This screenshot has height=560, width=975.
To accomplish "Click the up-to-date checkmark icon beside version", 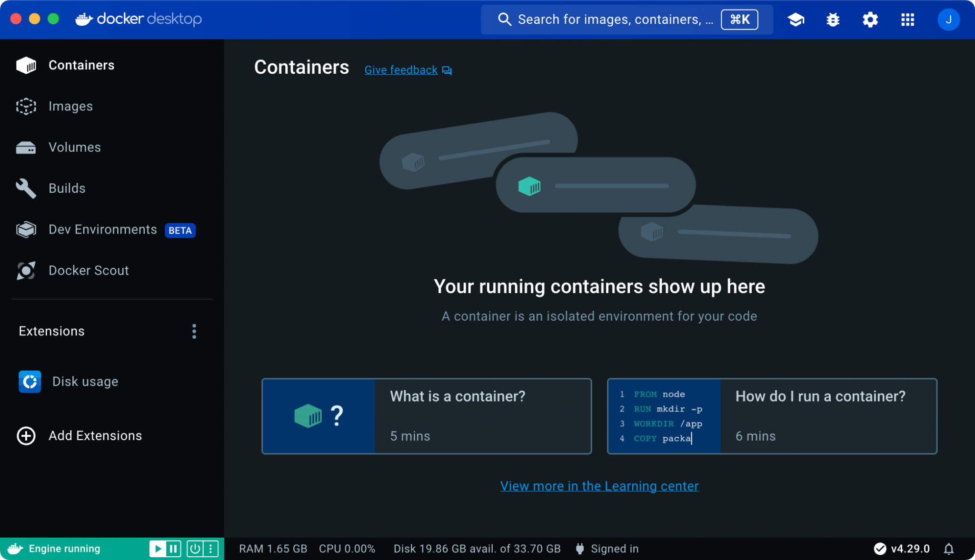I will tap(880, 549).
